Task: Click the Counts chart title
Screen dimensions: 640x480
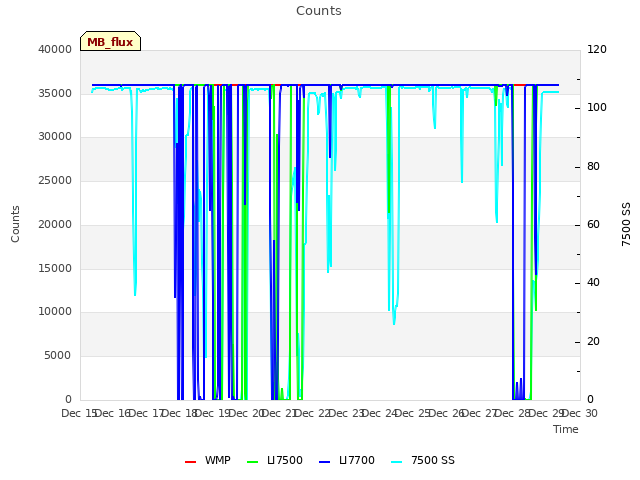Action: pyautogui.click(x=319, y=11)
